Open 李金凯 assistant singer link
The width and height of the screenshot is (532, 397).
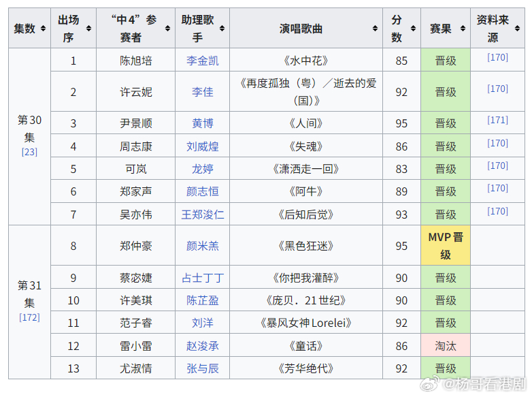[x=203, y=61]
